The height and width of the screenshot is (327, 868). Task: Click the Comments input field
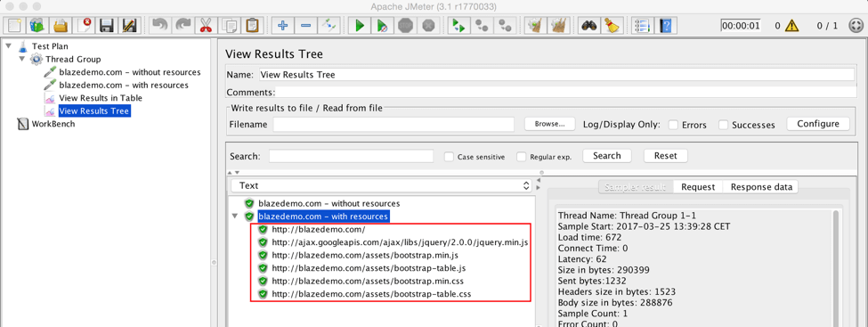(x=564, y=92)
